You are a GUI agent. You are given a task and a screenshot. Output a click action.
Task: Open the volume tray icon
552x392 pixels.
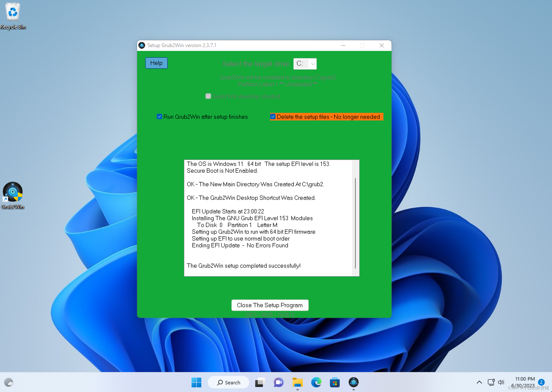point(501,382)
